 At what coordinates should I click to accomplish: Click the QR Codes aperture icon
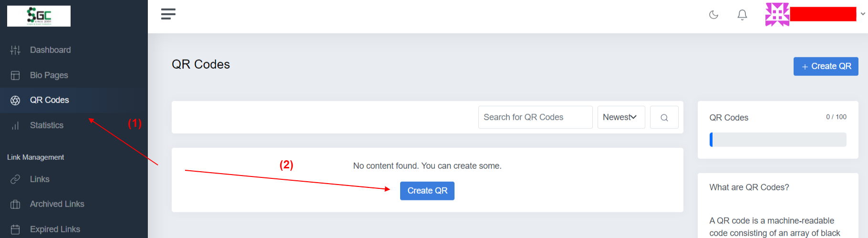15,100
